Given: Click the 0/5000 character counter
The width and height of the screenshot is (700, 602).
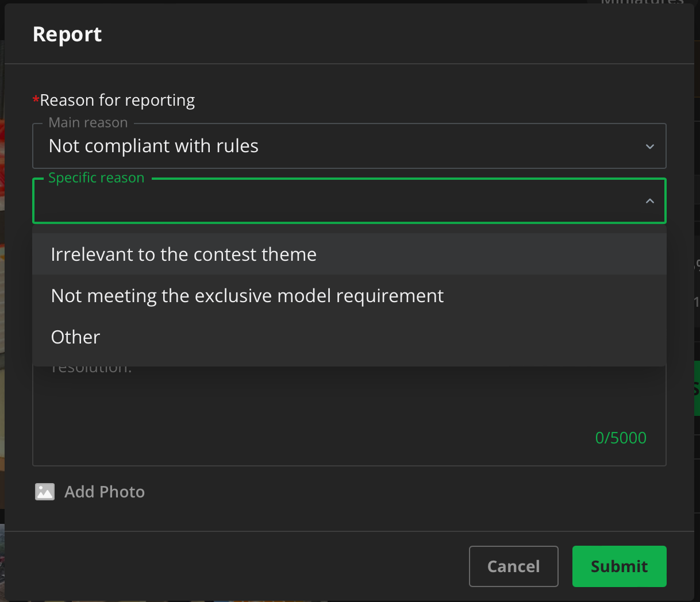Looking at the screenshot, I should [621, 438].
